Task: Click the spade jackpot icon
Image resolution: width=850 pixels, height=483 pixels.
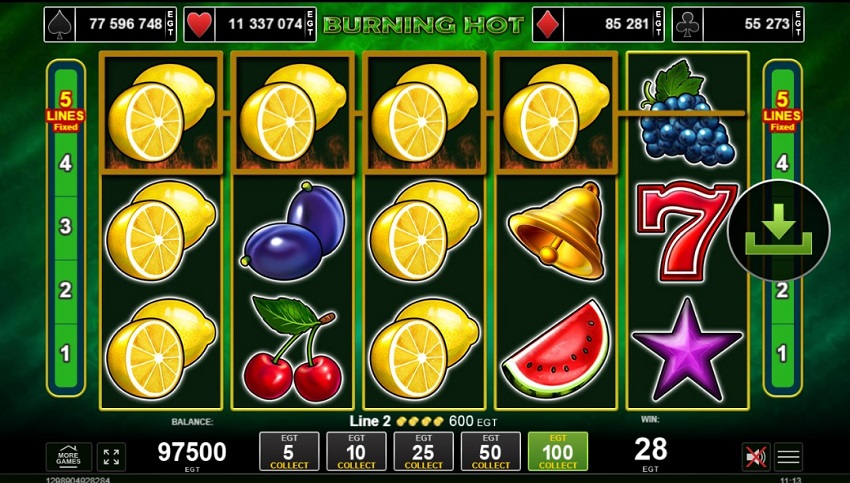Action: pos(59,24)
